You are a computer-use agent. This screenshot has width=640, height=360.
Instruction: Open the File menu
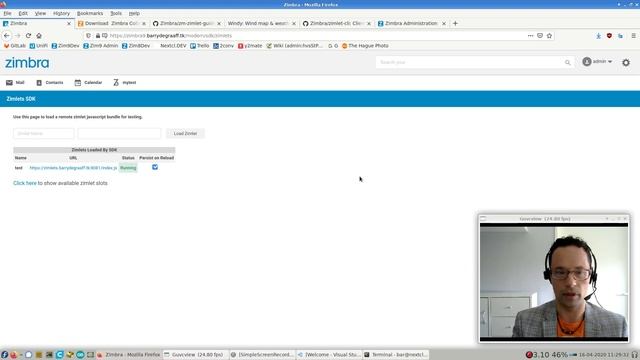[x=7, y=13]
